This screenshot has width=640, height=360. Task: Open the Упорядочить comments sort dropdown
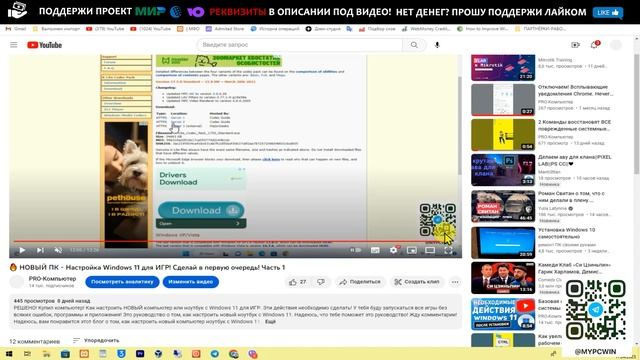pos(96,340)
